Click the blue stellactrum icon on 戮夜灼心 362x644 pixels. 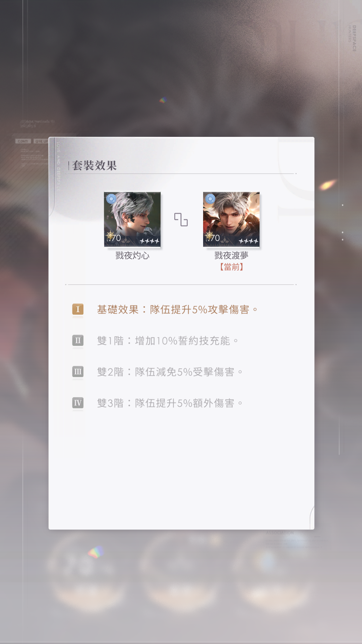coord(111,199)
